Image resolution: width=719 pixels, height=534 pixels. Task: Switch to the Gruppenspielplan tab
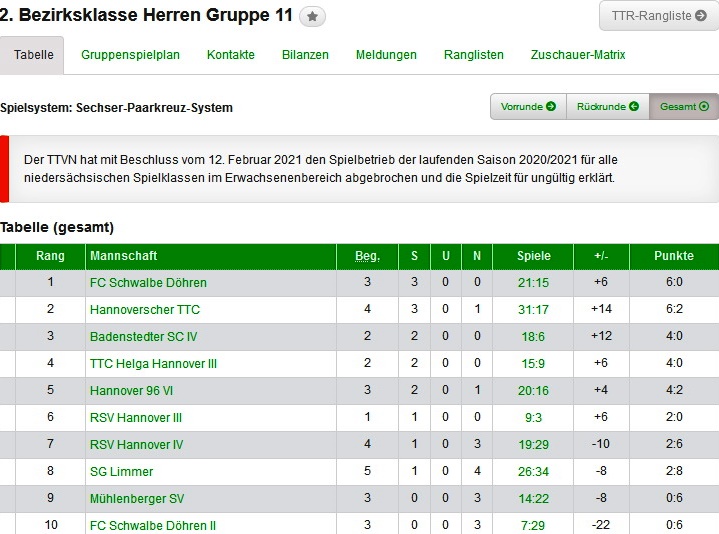tap(130, 55)
